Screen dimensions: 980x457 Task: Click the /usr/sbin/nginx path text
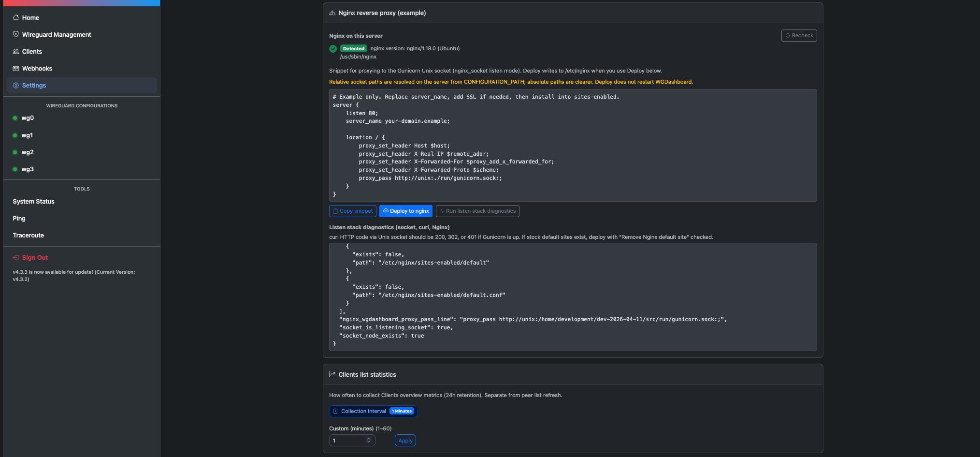358,57
